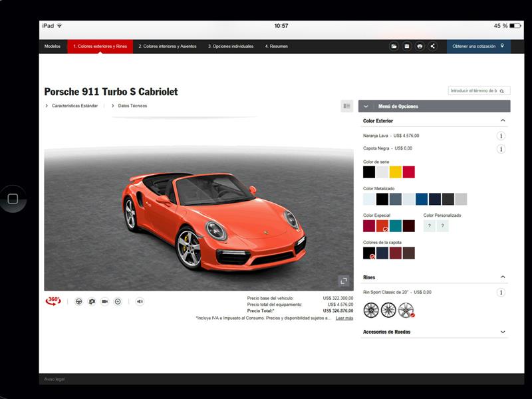Open the Modelos menu
Image resolution: width=532 pixels, height=399 pixels.
tap(52, 47)
